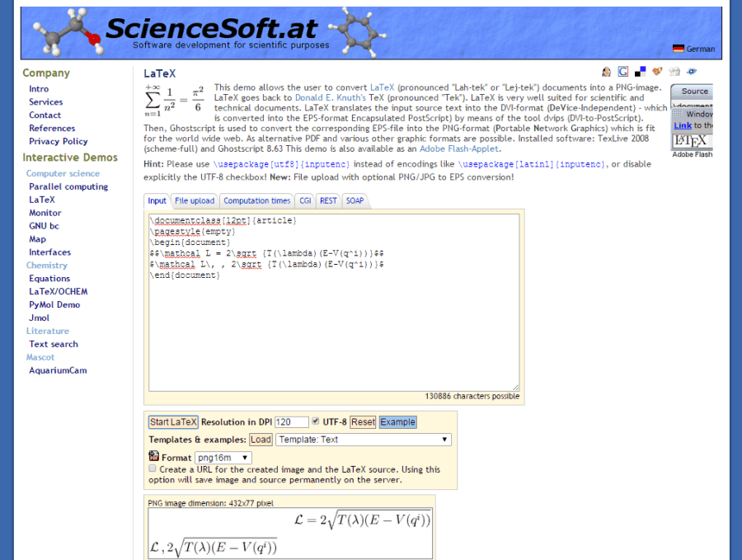
Task: Open the Interfaces demo link
Action: tap(49, 252)
